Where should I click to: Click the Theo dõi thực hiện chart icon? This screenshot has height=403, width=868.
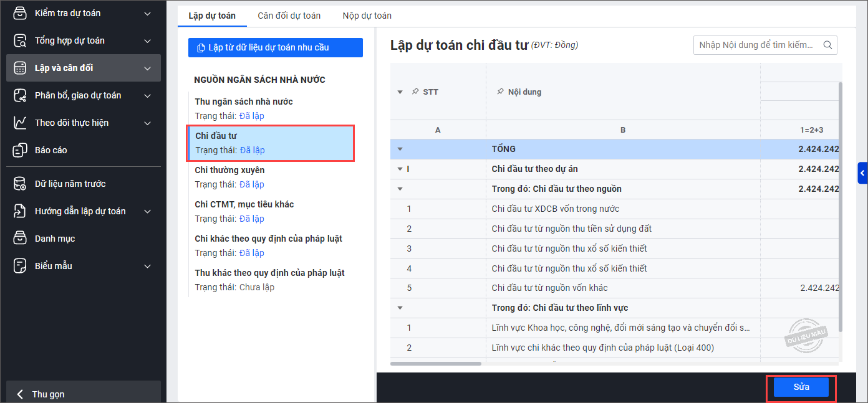(20, 123)
